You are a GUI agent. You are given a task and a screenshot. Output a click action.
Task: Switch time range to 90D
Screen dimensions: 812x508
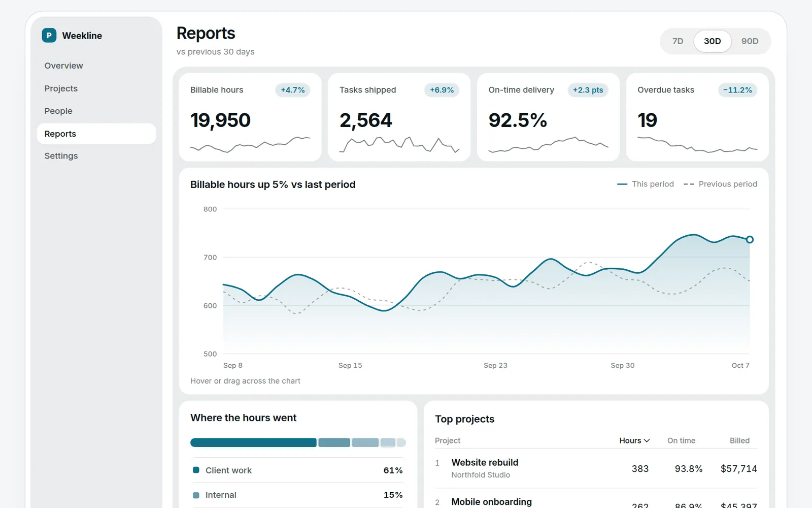[750, 41]
